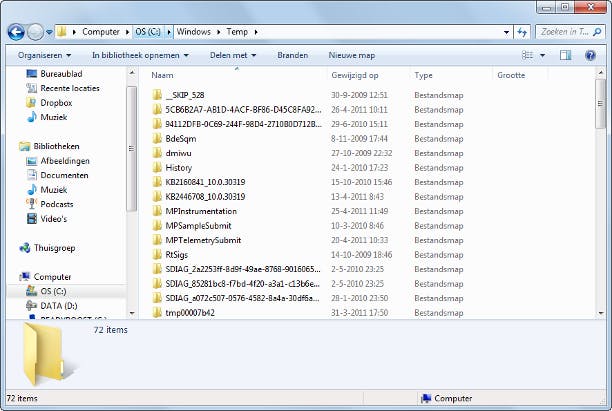Image resolution: width=612 pixels, height=411 pixels.
Task: Select folder starting with SDIAG_2a2253ff
Action: click(243, 269)
